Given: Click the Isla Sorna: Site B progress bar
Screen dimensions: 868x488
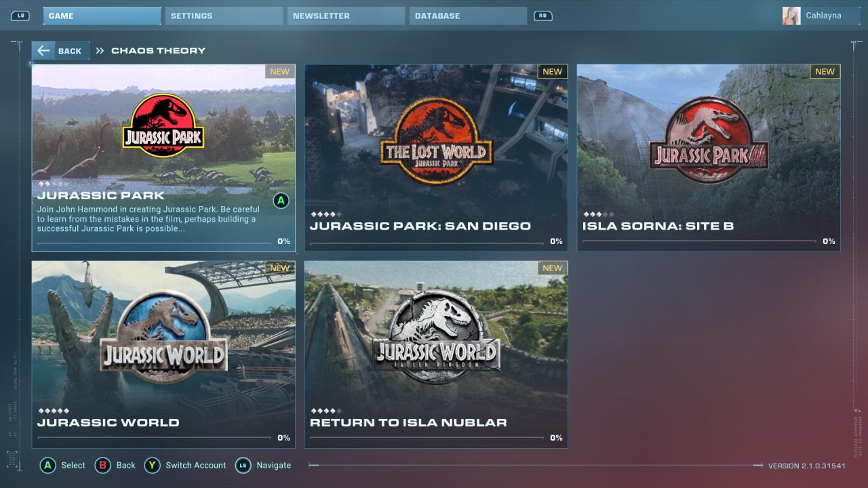Looking at the screenshot, I should (699, 243).
